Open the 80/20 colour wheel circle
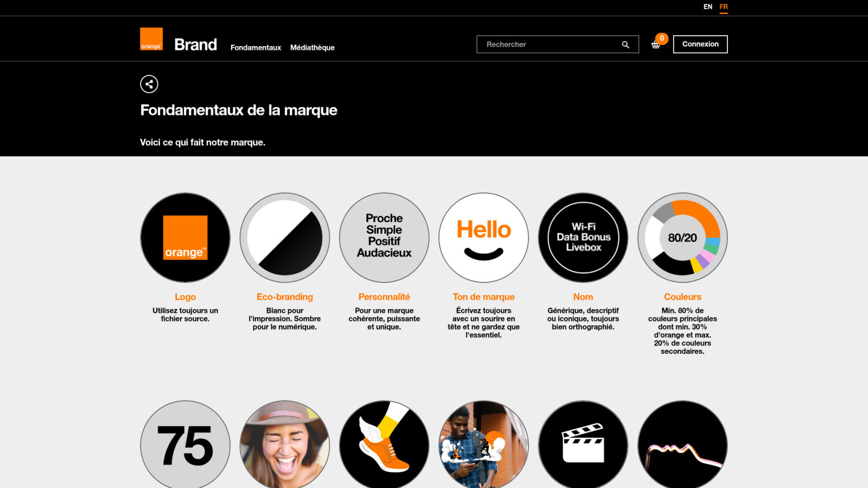 (682, 237)
